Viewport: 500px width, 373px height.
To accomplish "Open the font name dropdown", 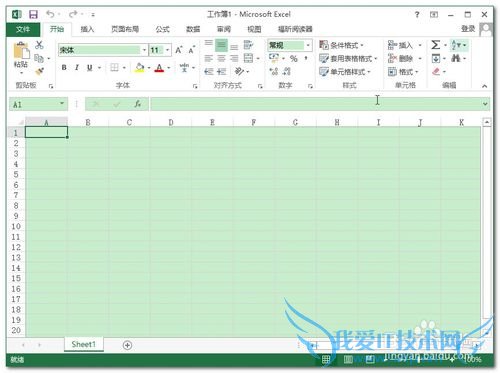I will pos(144,50).
